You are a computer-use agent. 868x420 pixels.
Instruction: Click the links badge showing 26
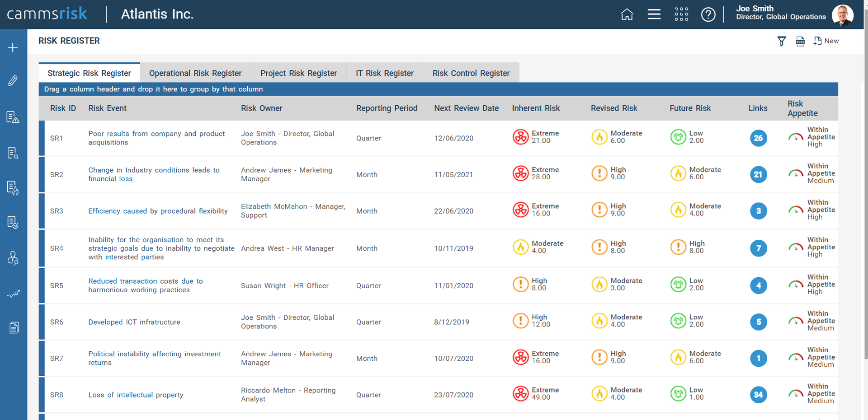tap(758, 138)
